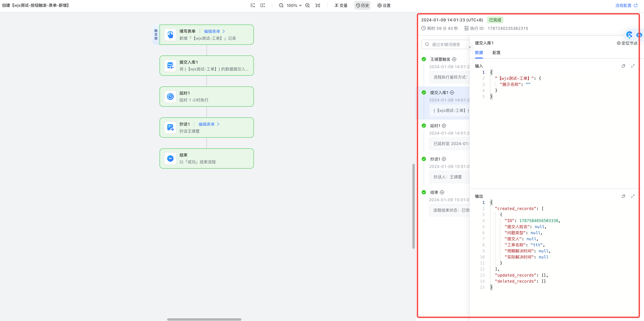Screen dimensions: 644x321
Task: Fit the flow canvas to screen
Action: pyautogui.click(x=318, y=6)
